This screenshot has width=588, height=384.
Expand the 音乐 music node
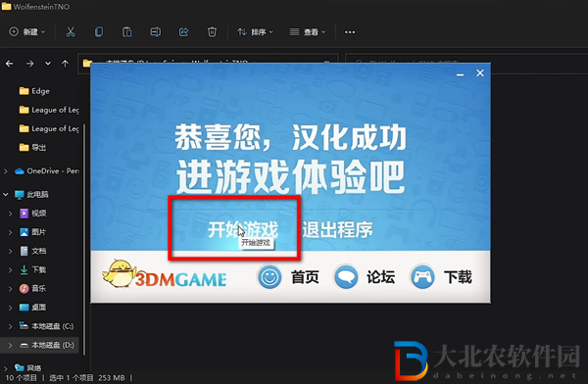(10, 288)
